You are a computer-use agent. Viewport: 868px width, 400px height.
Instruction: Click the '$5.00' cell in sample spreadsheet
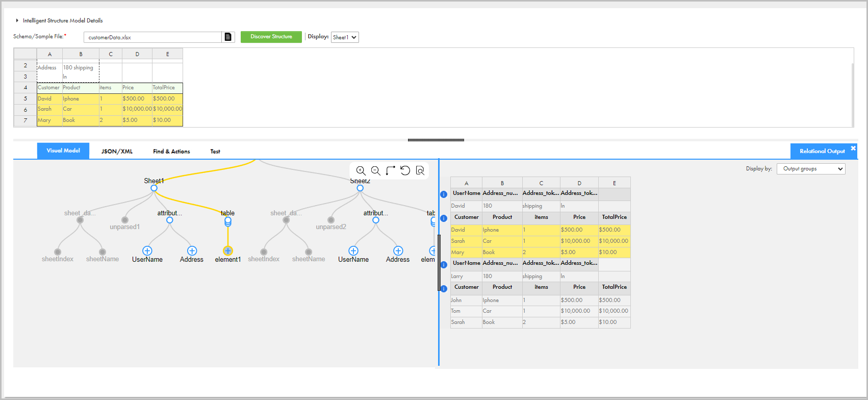click(x=137, y=120)
